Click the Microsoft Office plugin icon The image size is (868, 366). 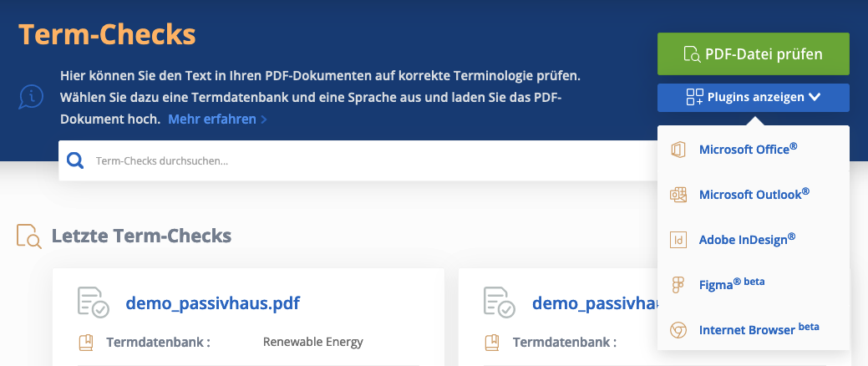tap(678, 150)
